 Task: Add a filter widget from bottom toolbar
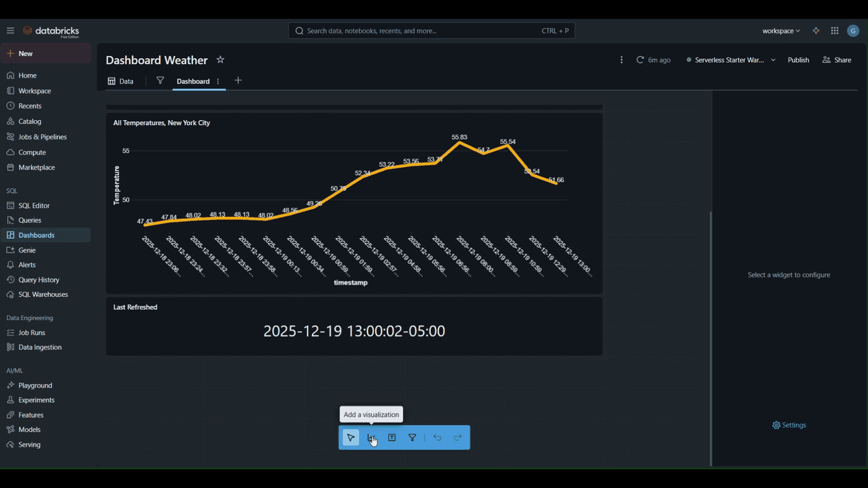click(x=413, y=438)
